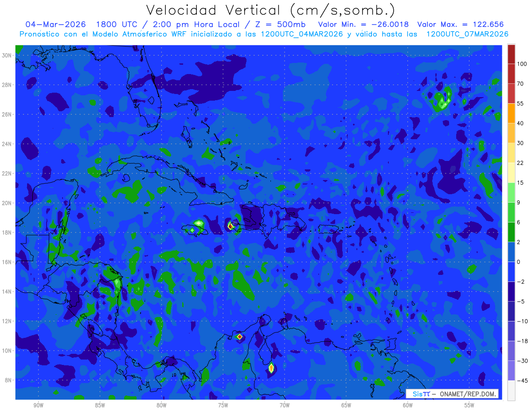Click the 85W longitude label
532x411 pixels.
(x=100, y=405)
